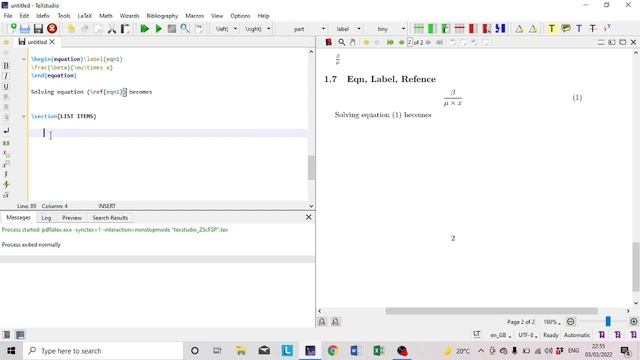
Task: Close the untitled document tab
Action: coord(52,42)
